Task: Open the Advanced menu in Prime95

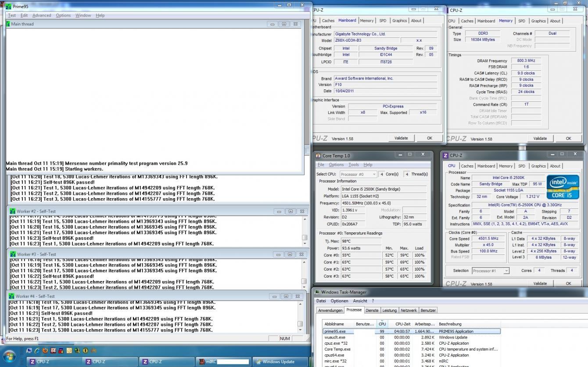Action: pyautogui.click(x=42, y=15)
